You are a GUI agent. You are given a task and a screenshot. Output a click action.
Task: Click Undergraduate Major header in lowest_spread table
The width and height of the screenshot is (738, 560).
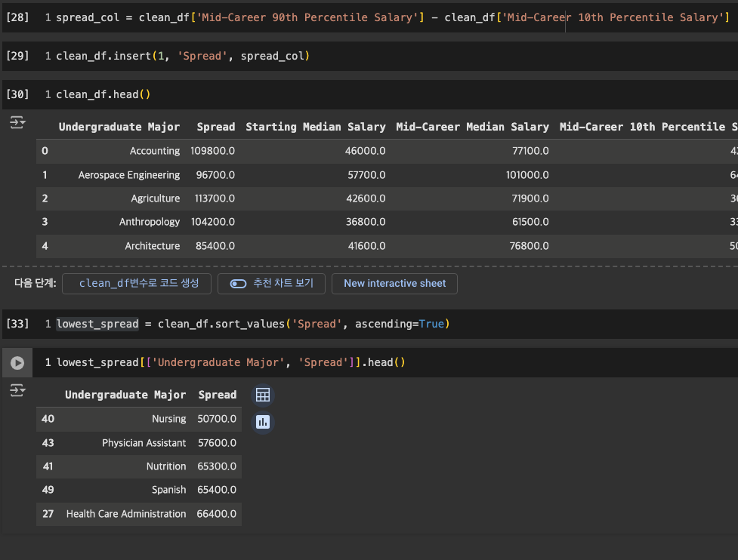coord(125,395)
